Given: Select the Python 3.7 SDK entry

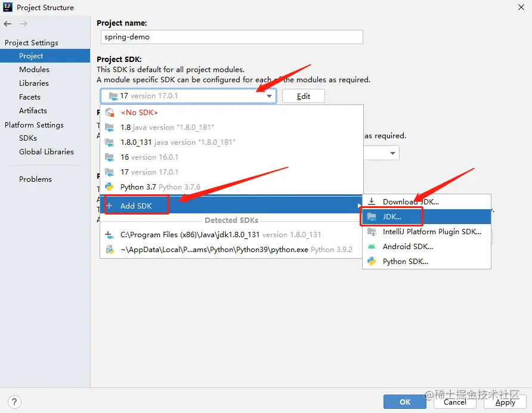Looking at the screenshot, I should click(x=232, y=187).
